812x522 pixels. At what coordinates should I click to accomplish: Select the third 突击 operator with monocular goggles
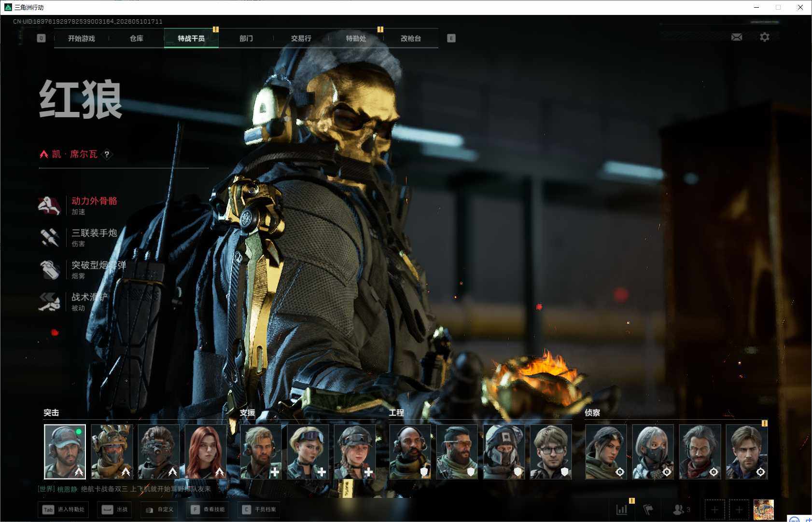[159, 452]
